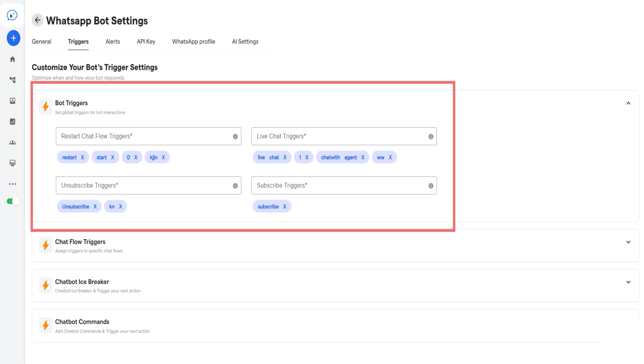Collapse the Bot Triggers section
Viewport: 644px width, 364px height.
point(628,103)
